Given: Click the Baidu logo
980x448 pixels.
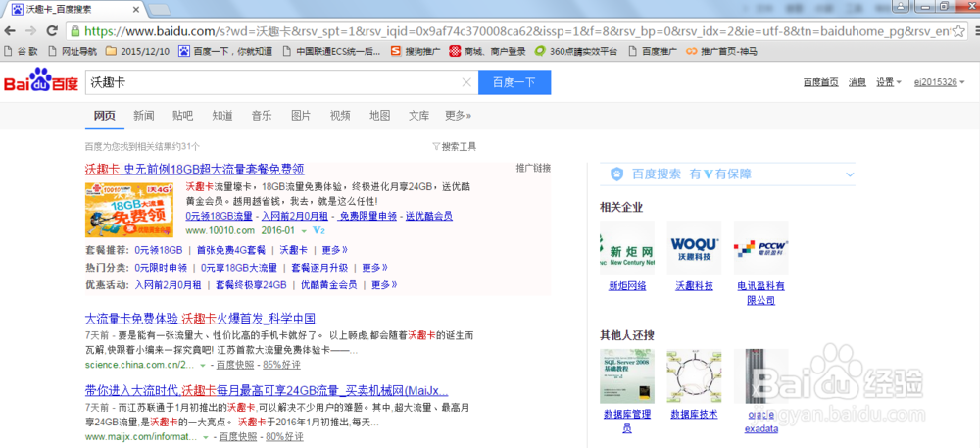Looking at the screenshot, I should [x=41, y=81].
